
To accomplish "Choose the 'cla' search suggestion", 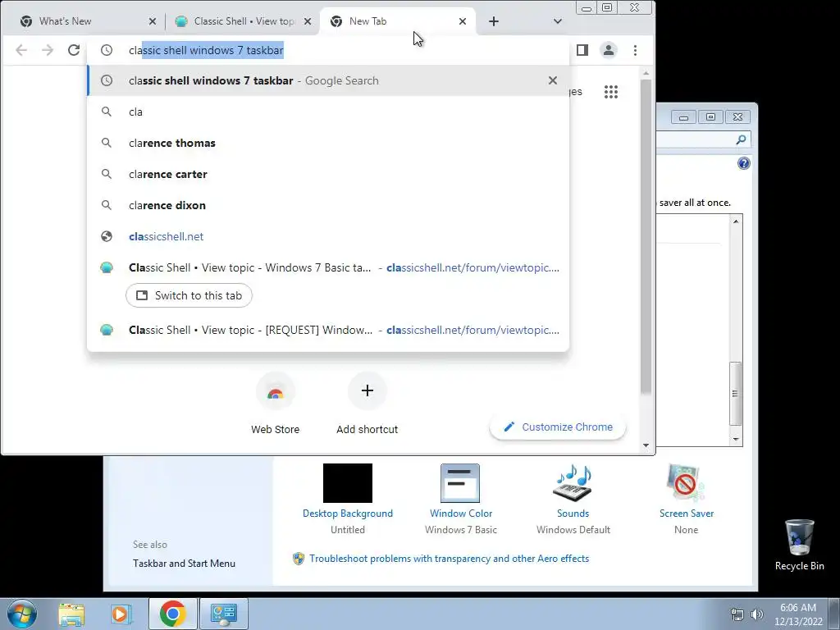I will [x=328, y=112].
